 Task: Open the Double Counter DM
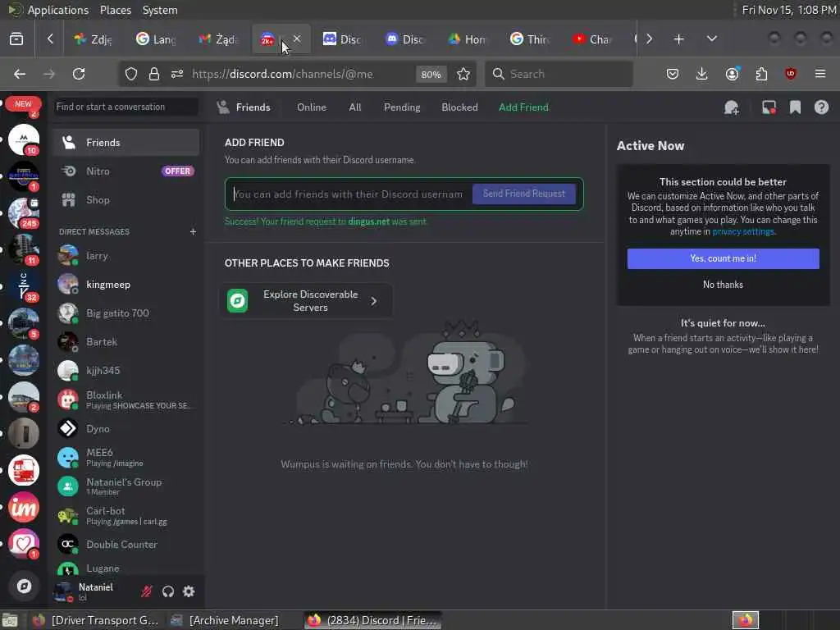[126, 545]
